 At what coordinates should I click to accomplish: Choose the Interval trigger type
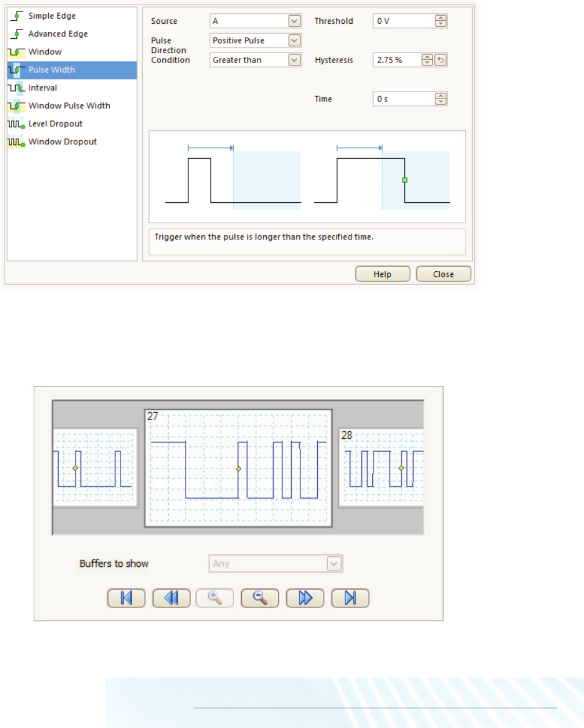tap(72, 88)
